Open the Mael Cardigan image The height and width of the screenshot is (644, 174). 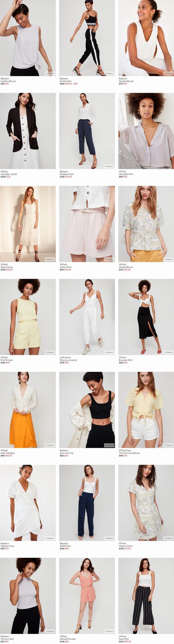(28, 410)
